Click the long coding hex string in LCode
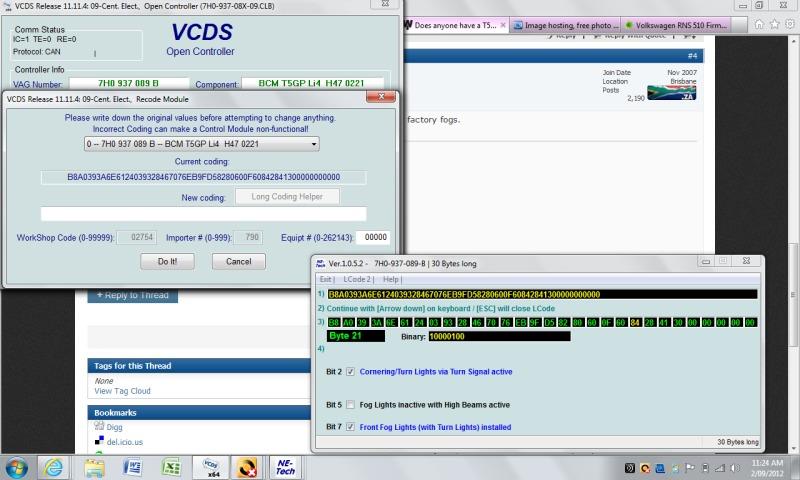800x480 pixels. tap(542, 294)
